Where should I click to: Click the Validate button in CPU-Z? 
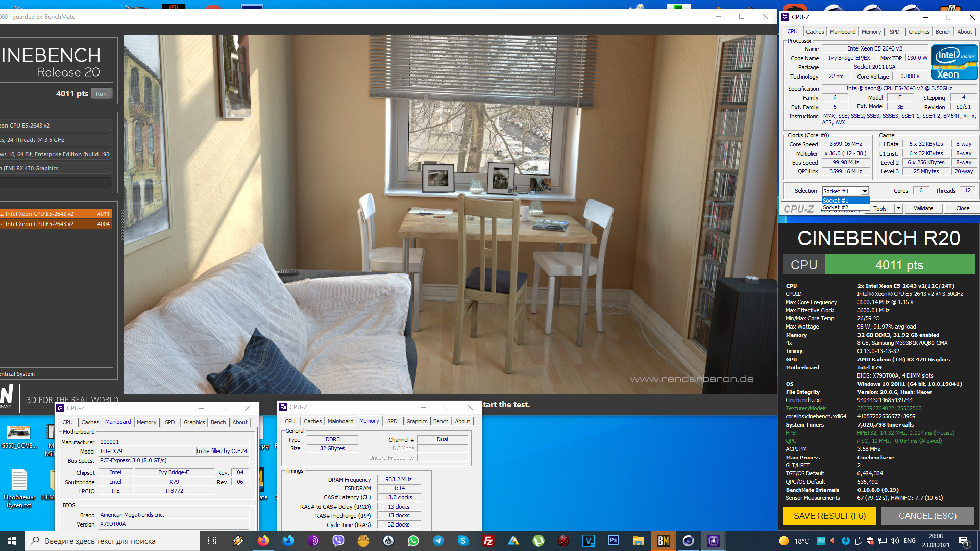(923, 208)
